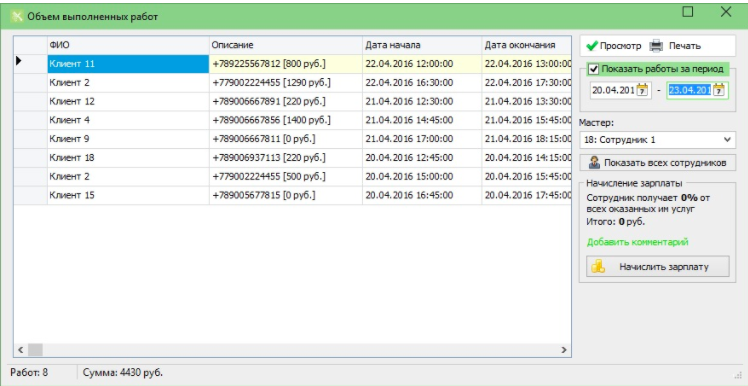The width and height of the screenshot is (748, 386).
Task: Click the scissors app icon in title bar
Action: click(x=17, y=16)
